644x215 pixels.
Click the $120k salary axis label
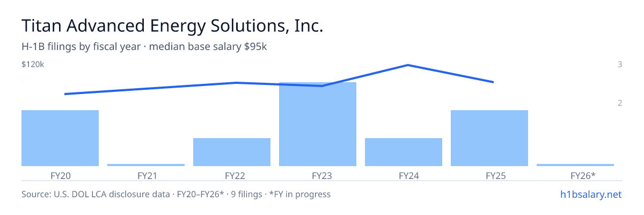coord(33,64)
